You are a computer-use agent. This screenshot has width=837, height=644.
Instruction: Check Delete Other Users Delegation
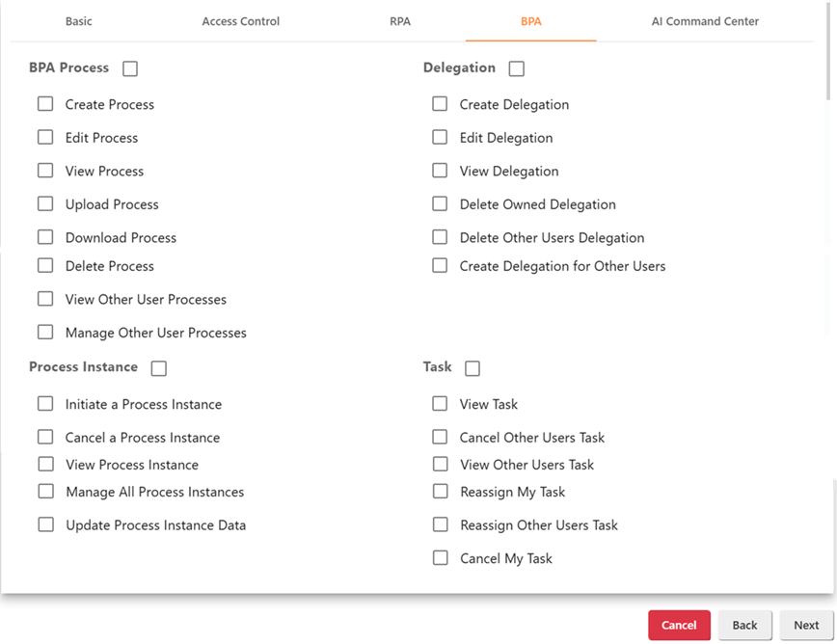point(440,237)
